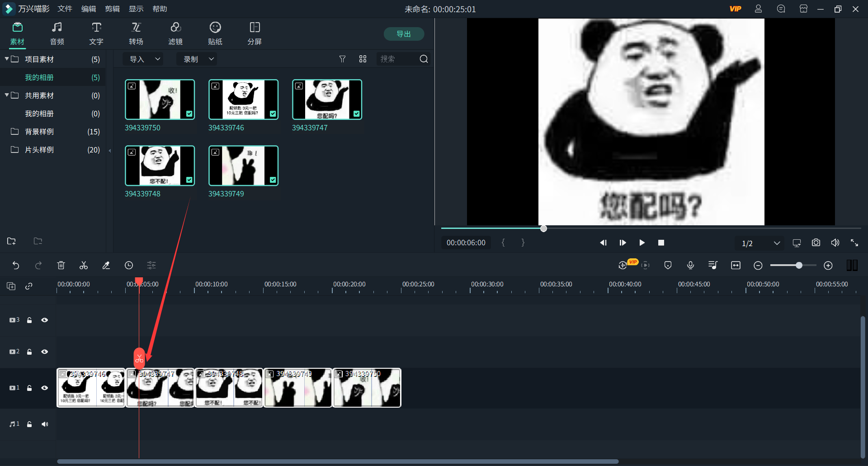Open the filter funnel icon in media panel
Screen dimensions: 868x466
[342, 59]
